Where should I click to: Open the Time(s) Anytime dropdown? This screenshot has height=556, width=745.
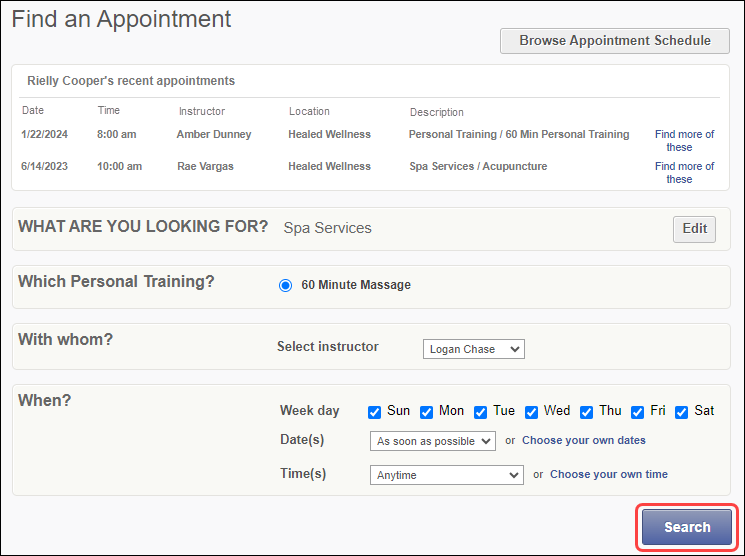(447, 475)
